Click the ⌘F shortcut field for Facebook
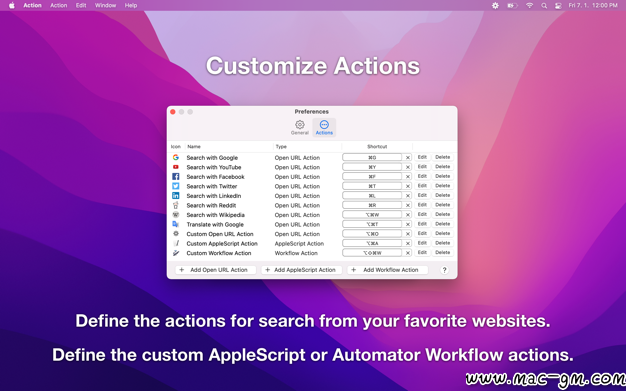 (x=372, y=177)
